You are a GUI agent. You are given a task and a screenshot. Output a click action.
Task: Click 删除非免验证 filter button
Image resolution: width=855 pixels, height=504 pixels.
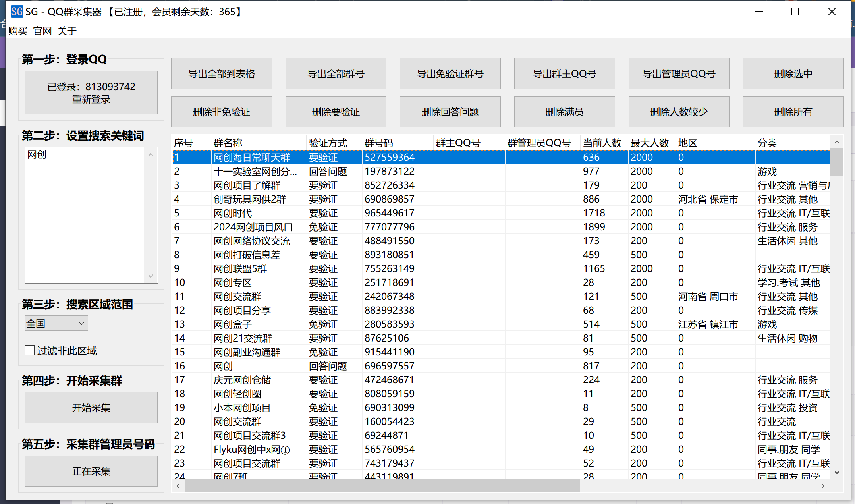click(x=221, y=112)
